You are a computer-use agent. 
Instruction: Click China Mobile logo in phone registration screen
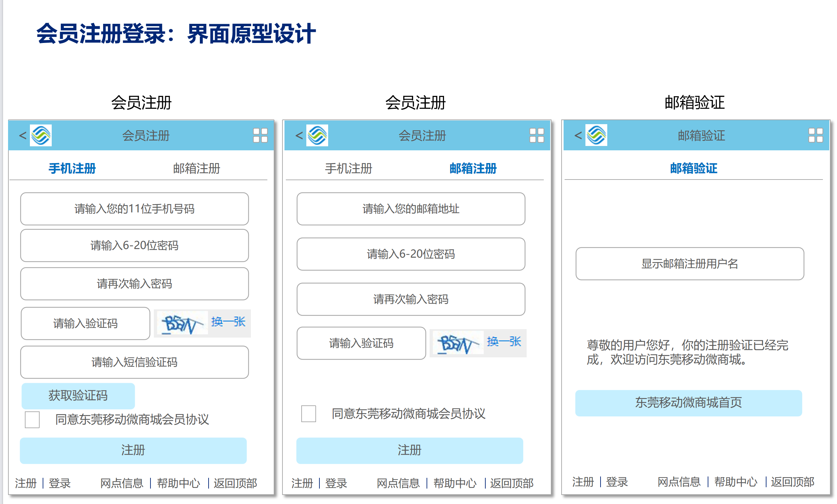click(41, 136)
